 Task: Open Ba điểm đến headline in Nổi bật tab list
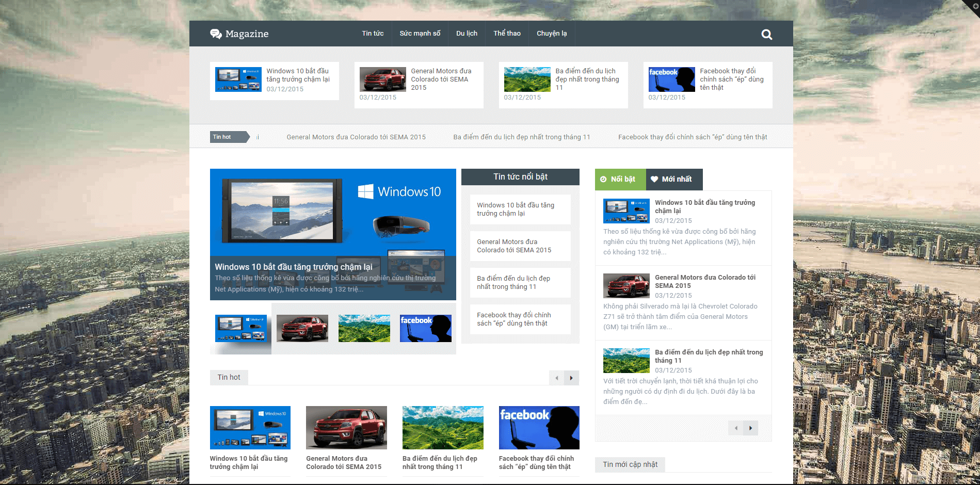(709, 357)
